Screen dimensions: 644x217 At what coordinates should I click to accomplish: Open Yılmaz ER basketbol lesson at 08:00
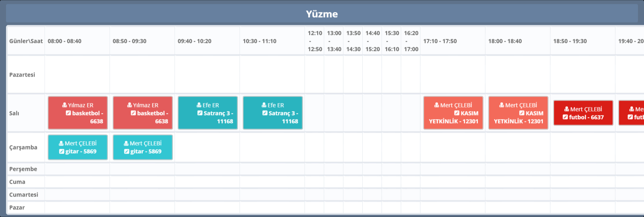pyautogui.click(x=78, y=113)
